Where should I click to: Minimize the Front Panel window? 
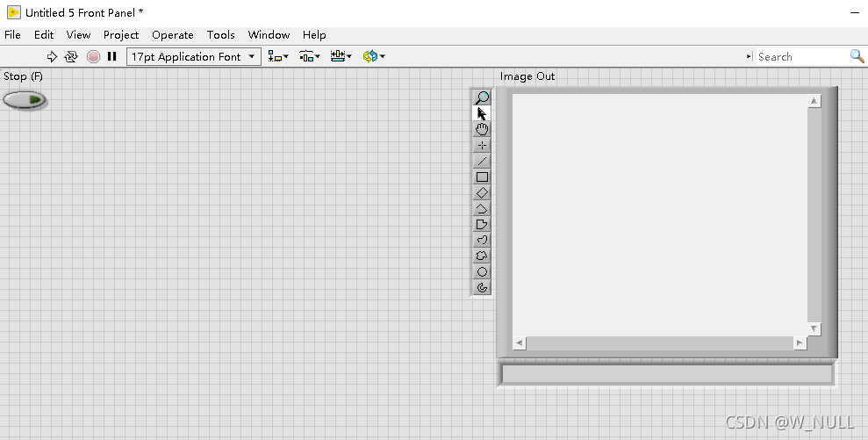(x=855, y=12)
